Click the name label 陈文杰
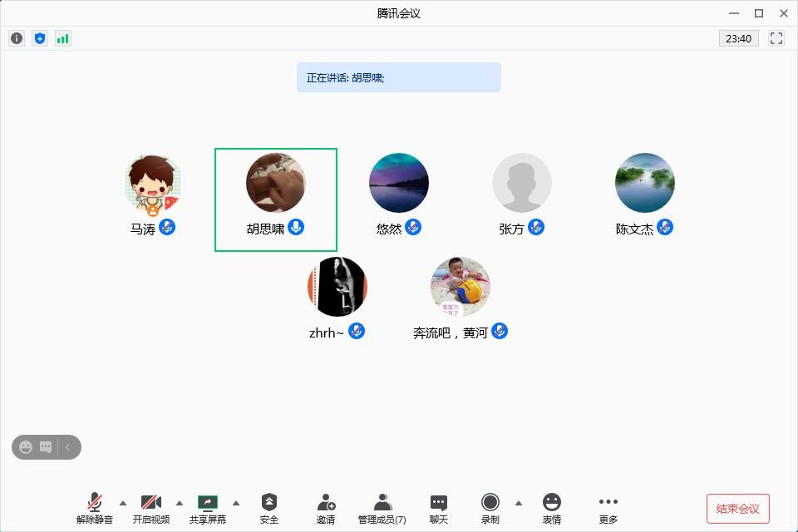This screenshot has height=532, width=798. coord(634,229)
